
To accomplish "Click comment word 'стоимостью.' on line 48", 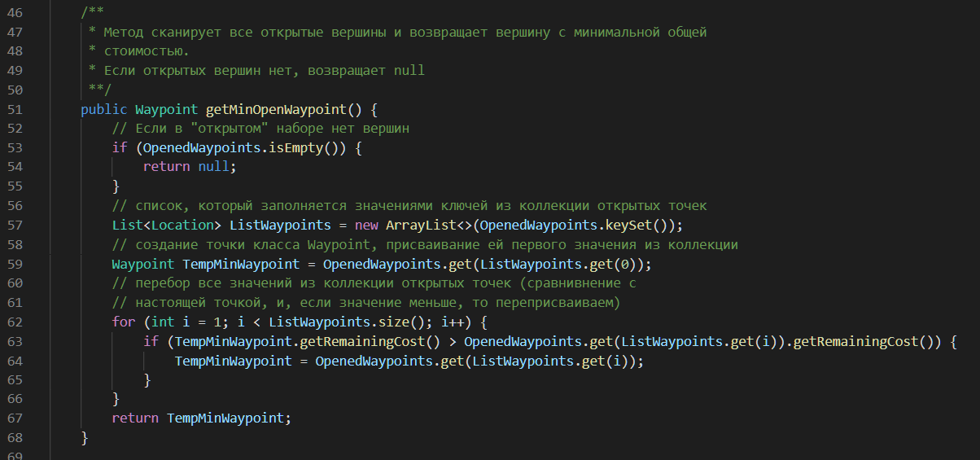I will 147,51.
